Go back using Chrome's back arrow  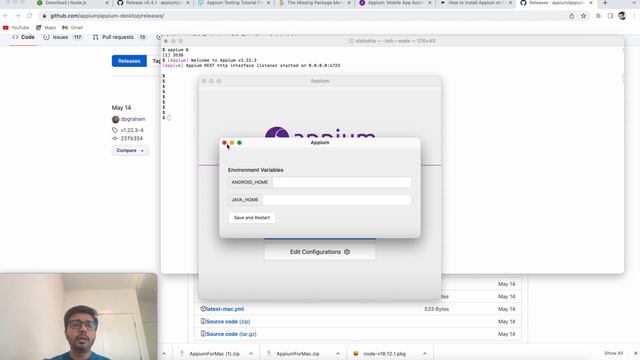pos(6,16)
